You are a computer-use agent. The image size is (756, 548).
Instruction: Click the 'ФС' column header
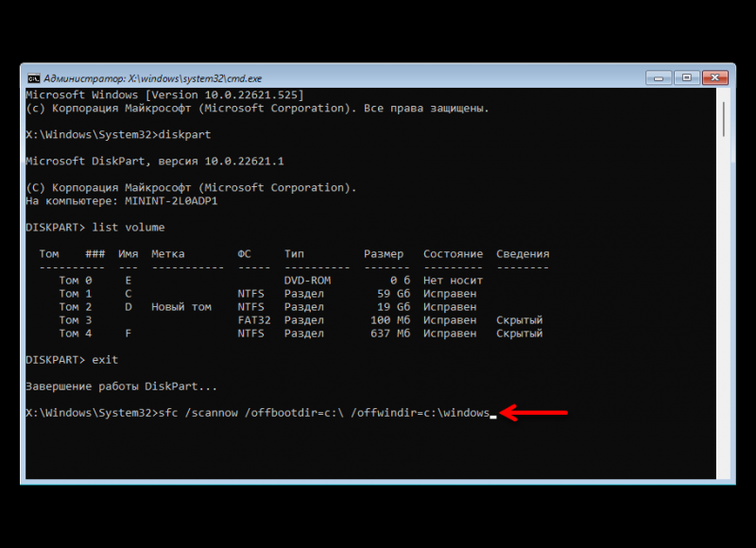point(244,254)
